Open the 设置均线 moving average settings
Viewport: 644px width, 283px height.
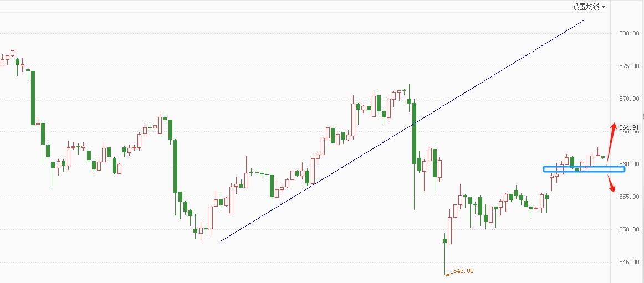[586, 7]
